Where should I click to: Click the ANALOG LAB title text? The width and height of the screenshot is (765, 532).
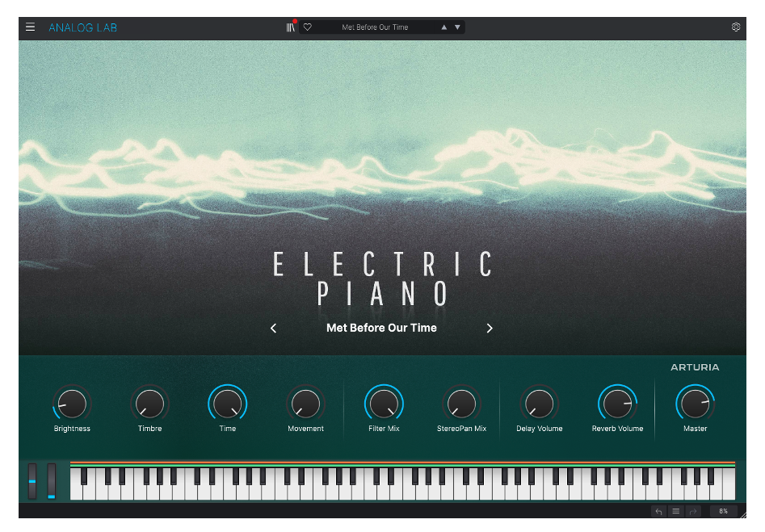[82, 27]
